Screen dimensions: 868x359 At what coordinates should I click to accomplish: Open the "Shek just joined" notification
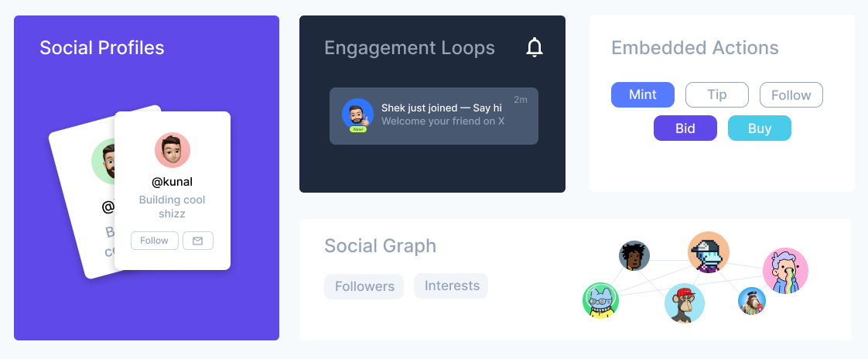tap(441, 115)
